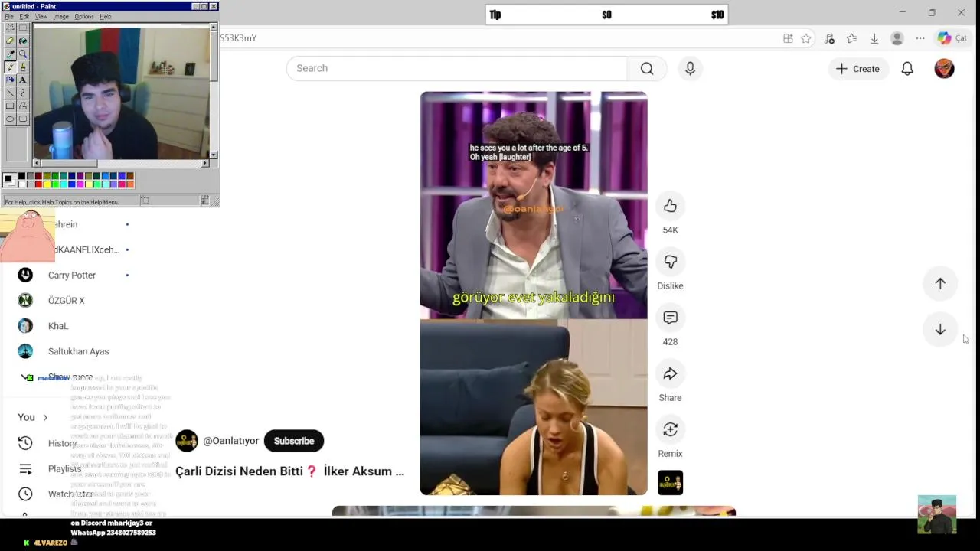Choose the Eraser tool in Paint

tap(10, 41)
